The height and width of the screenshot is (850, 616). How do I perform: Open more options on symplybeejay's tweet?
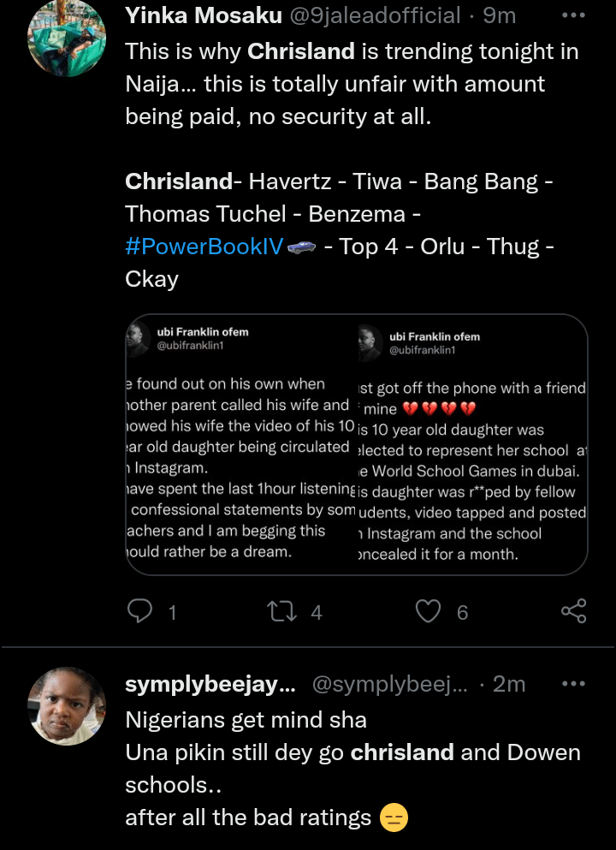click(572, 684)
